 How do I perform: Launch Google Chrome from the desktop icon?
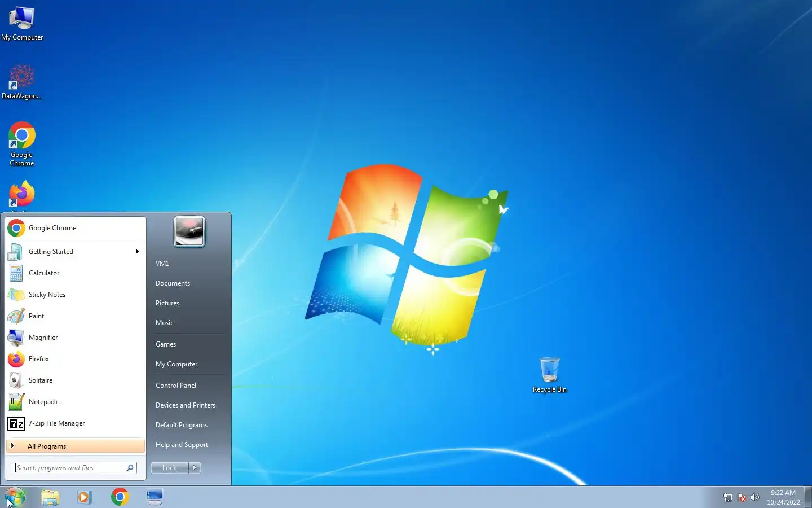click(x=21, y=144)
